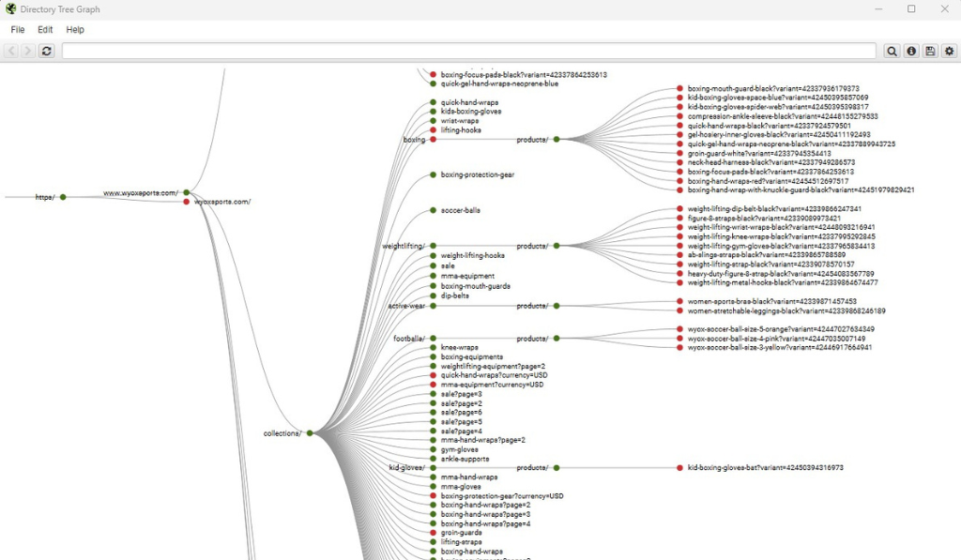Screen dimensions: 961x560
Task: Select the groin-guard-white variant leaf
Action: tap(679, 153)
